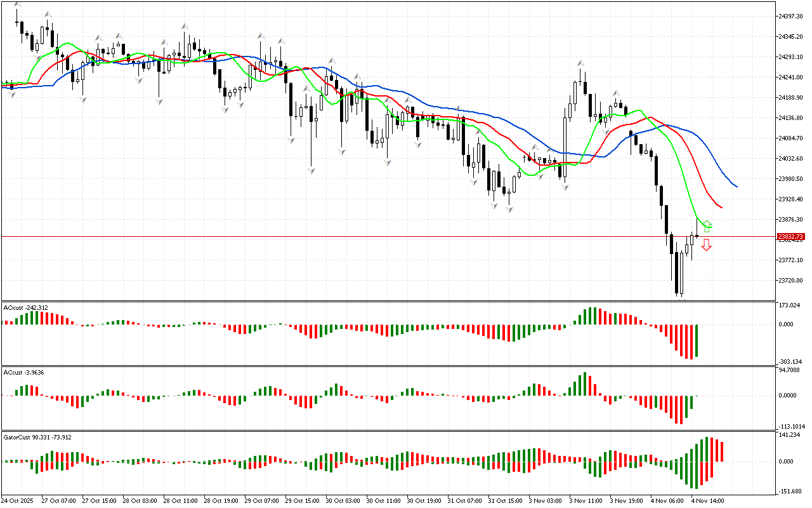Click the fractal arrow below the 29 Oct 15:00 low
Viewport: 812px width, 508px height.
pos(311,170)
